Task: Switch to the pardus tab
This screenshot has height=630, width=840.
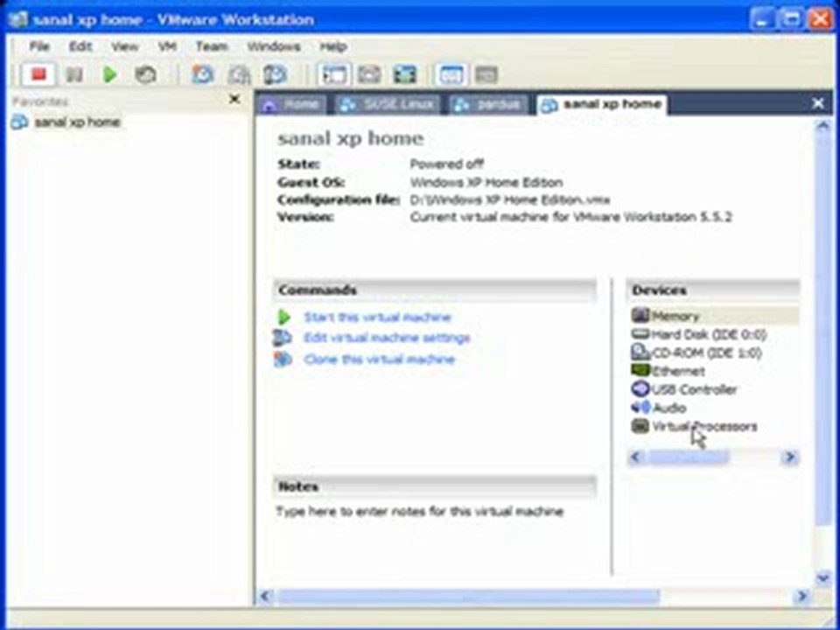Action: click(488, 104)
